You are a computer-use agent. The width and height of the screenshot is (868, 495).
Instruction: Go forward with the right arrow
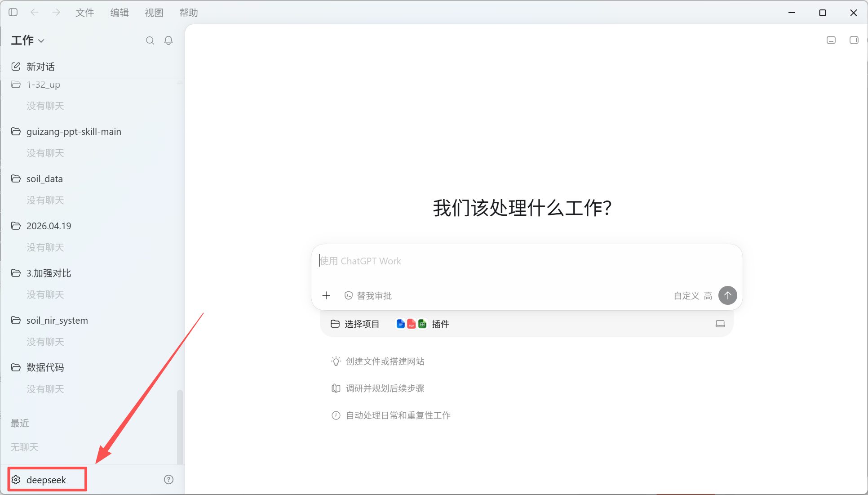[56, 12]
